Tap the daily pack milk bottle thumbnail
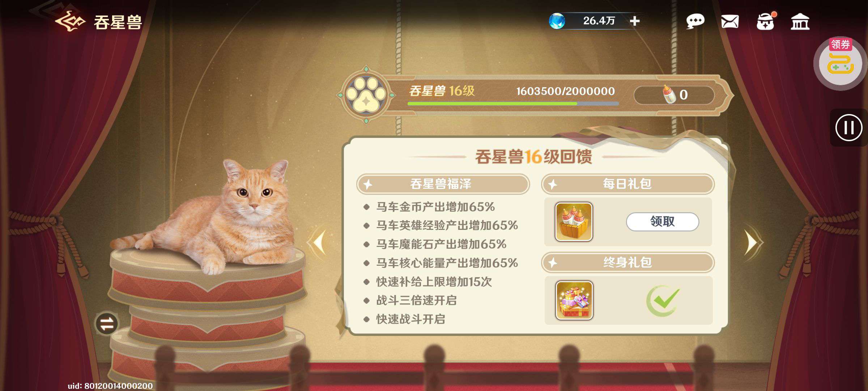Viewport: 868px width, 391px height. coord(574,222)
